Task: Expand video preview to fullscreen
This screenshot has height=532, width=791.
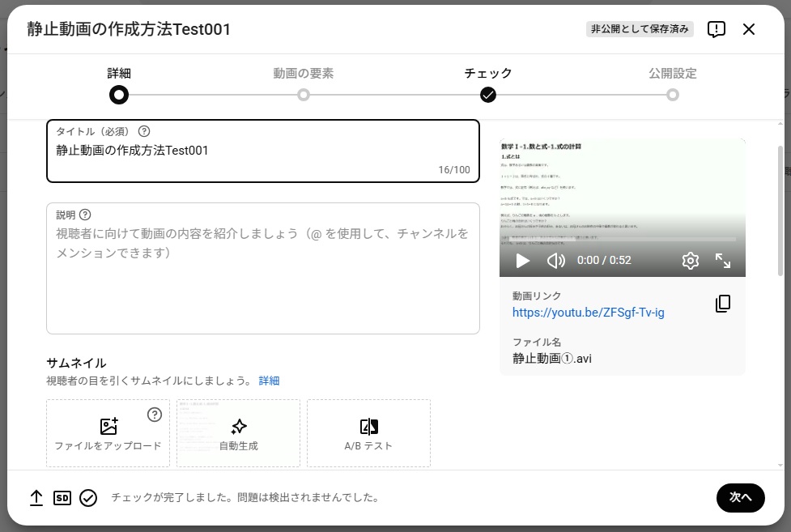Action: pos(723,261)
